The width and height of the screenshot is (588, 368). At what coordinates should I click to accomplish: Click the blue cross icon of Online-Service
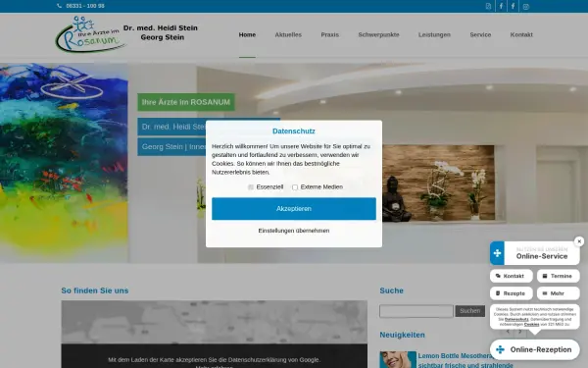pyautogui.click(x=497, y=253)
